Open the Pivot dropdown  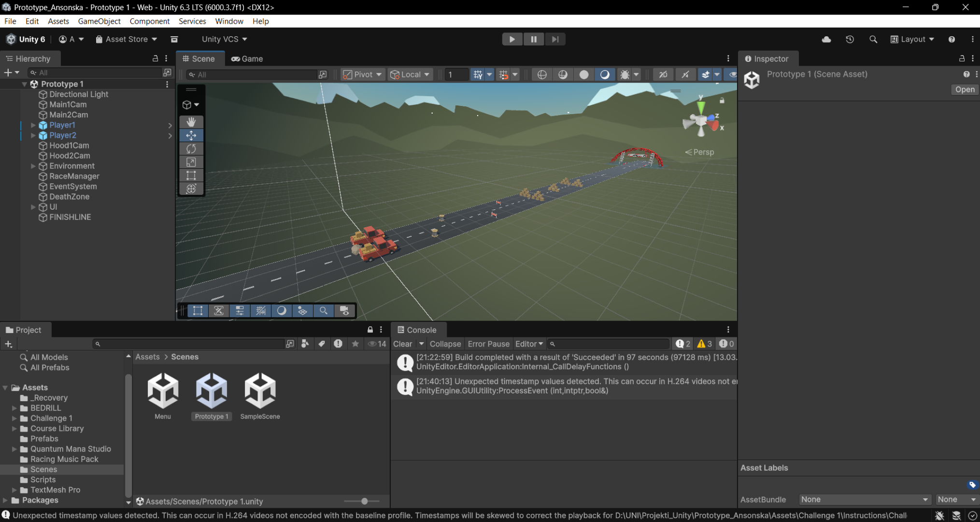tap(362, 74)
